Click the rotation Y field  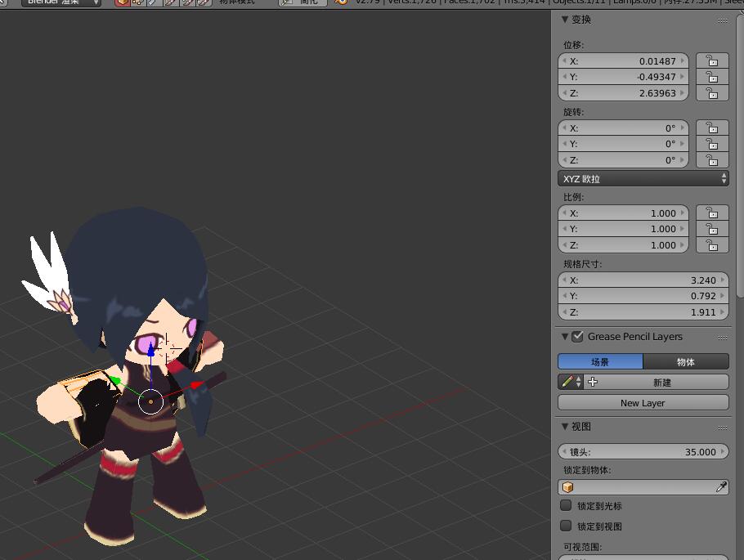(x=623, y=144)
